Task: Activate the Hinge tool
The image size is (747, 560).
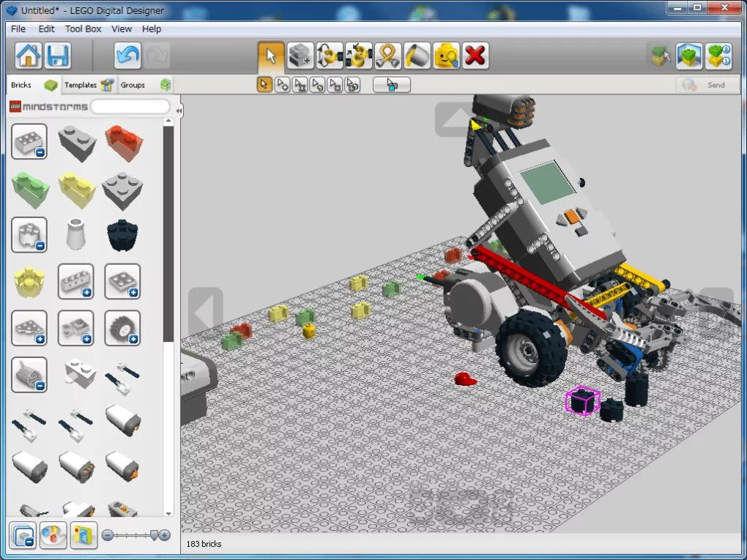Action: 330,56
